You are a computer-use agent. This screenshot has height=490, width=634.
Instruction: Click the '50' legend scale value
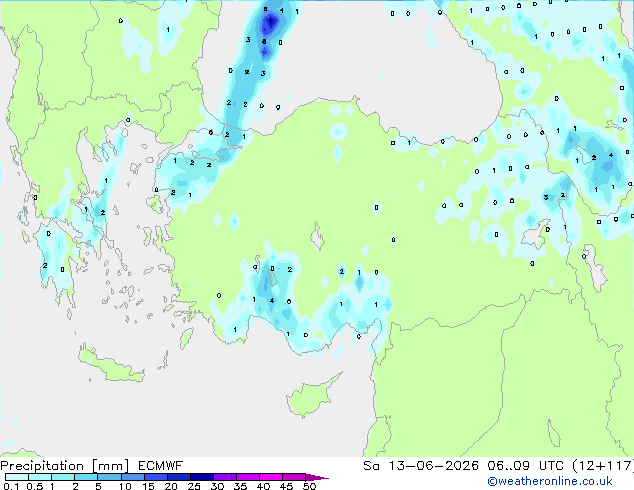309,486
